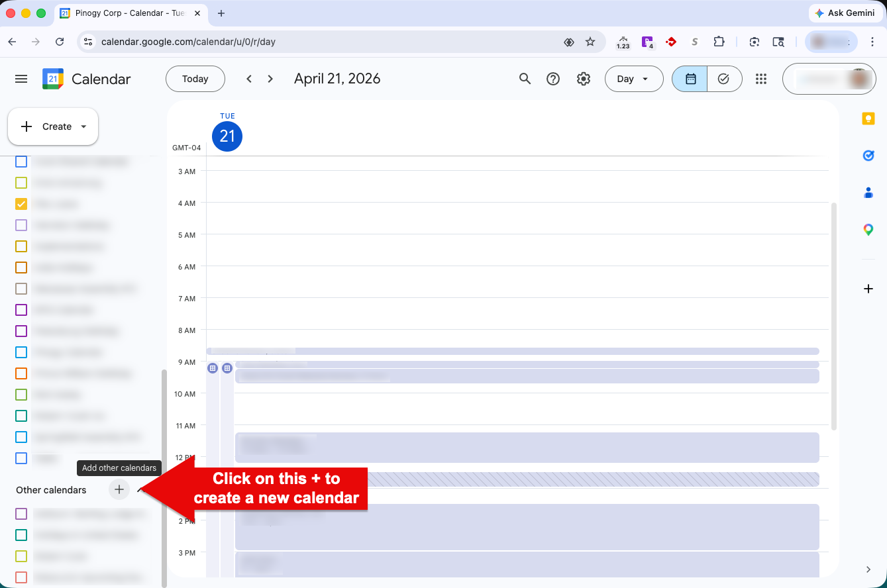Open the help and support icon
Viewport: 887px width, 588px height.
(x=553, y=79)
